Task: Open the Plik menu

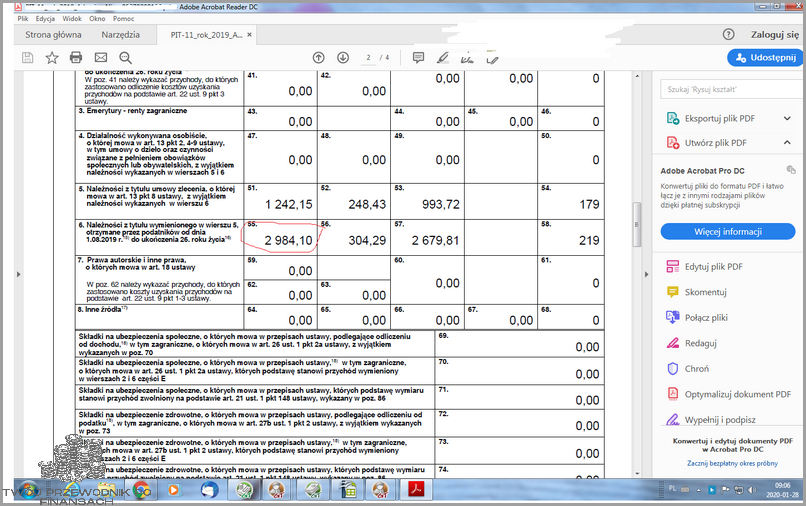Action: coord(23,19)
